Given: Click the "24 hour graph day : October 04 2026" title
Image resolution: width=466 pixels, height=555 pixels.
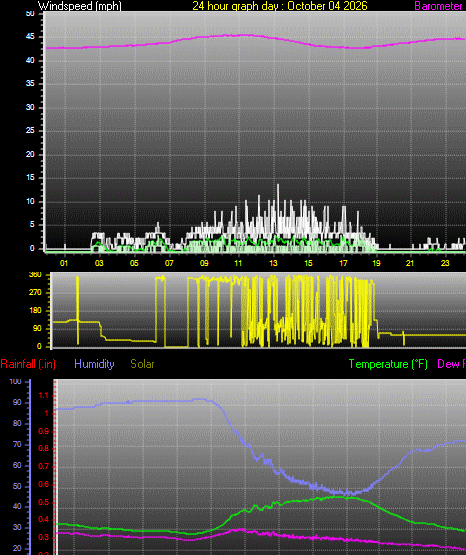Looking at the screenshot, I should coord(280,6).
